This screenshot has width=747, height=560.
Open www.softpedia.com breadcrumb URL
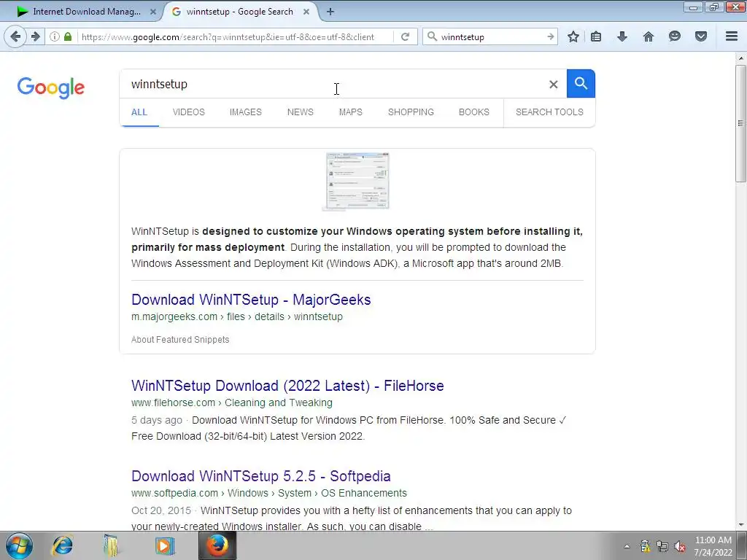pos(269,494)
